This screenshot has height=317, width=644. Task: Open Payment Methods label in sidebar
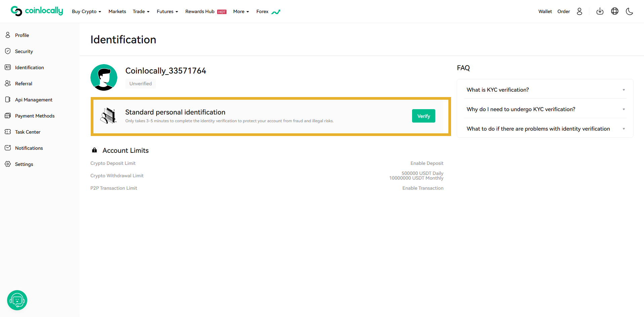pyautogui.click(x=35, y=116)
